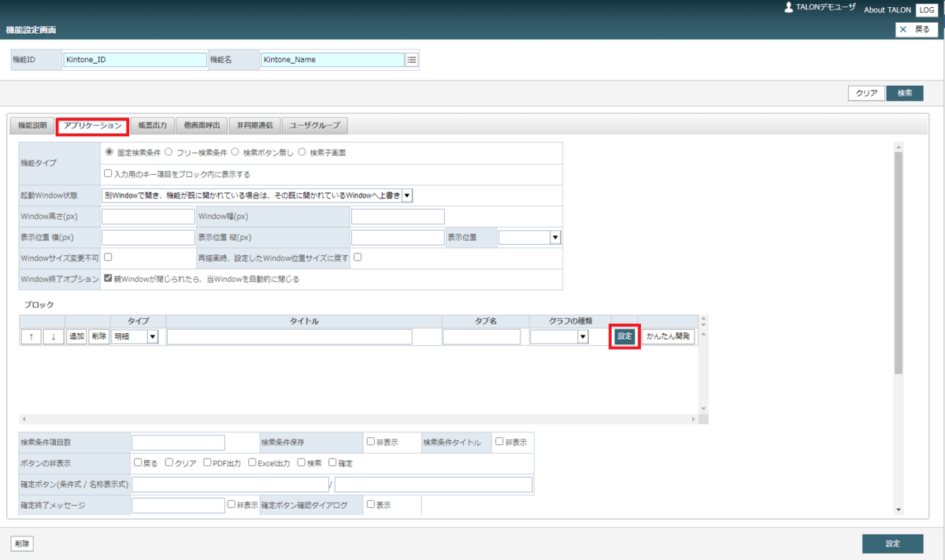Click 追加 button in block row
The height and width of the screenshot is (560, 945).
[76, 337]
